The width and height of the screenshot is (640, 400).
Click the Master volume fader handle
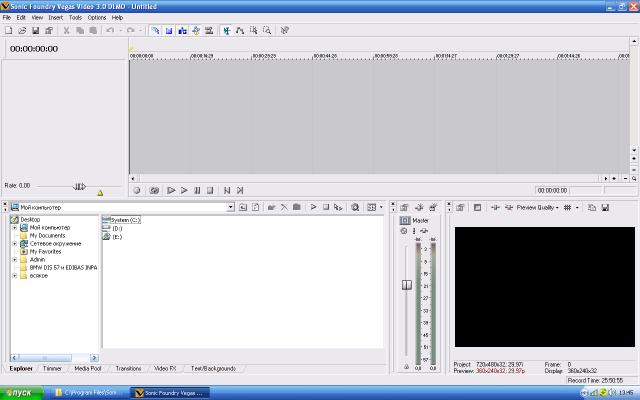point(407,285)
